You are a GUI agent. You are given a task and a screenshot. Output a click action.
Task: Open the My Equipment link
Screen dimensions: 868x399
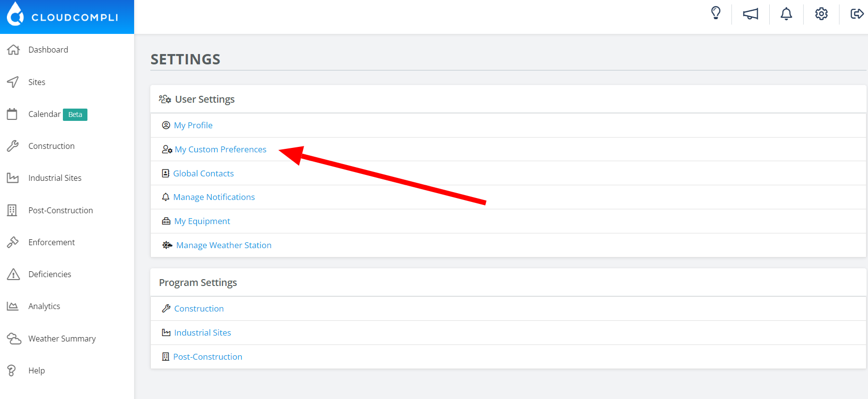202,221
